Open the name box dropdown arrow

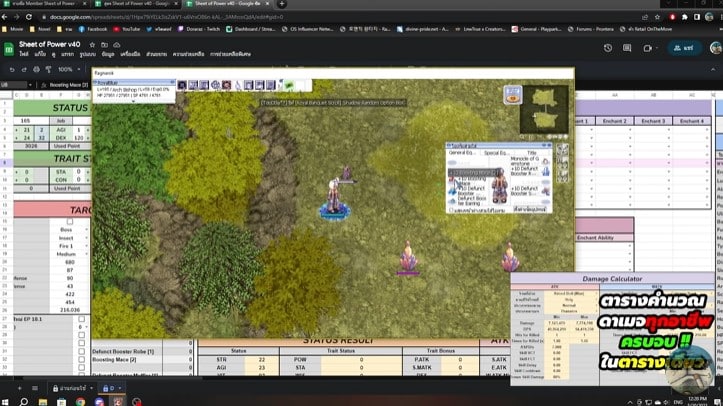tap(30, 85)
